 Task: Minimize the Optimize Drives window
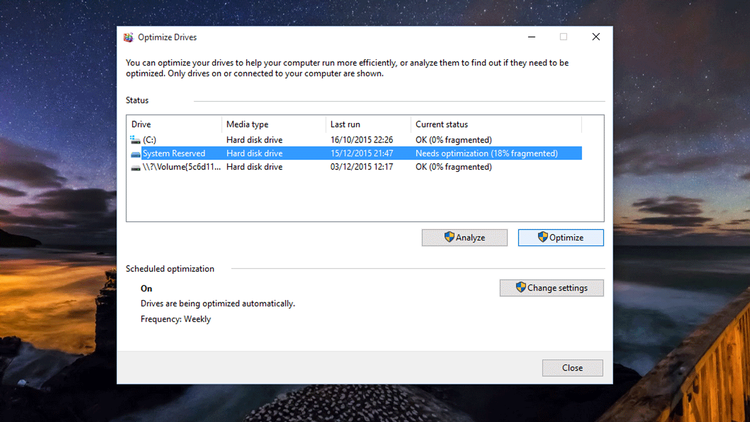(x=530, y=37)
